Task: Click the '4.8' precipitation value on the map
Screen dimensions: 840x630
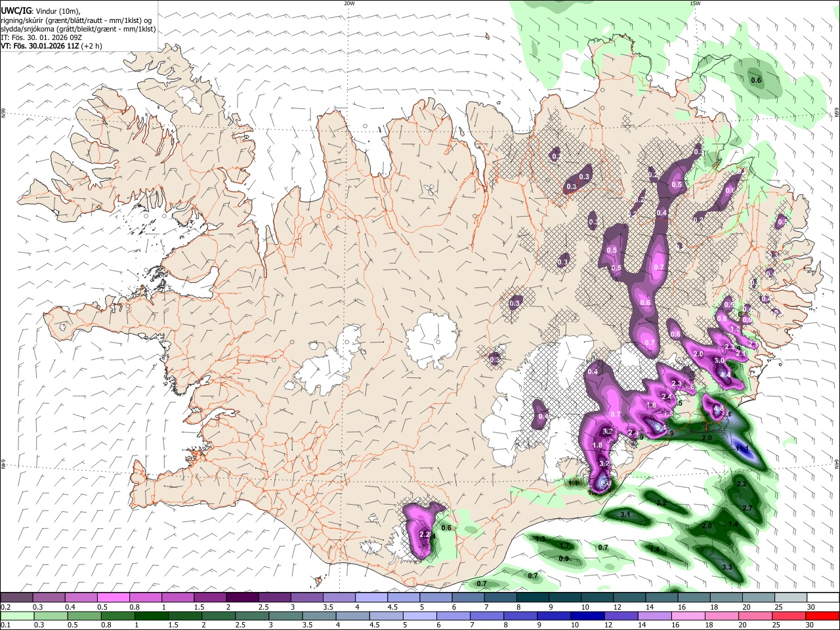Action: coord(718,409)
